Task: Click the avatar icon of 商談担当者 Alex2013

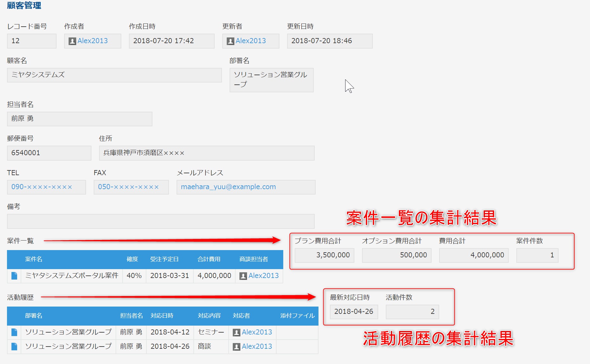Action: point(243,275)
